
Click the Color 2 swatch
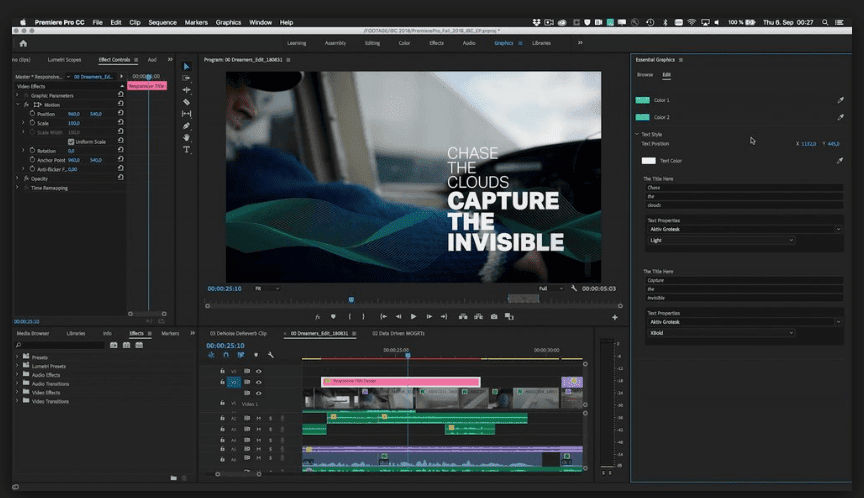point(643,117)
